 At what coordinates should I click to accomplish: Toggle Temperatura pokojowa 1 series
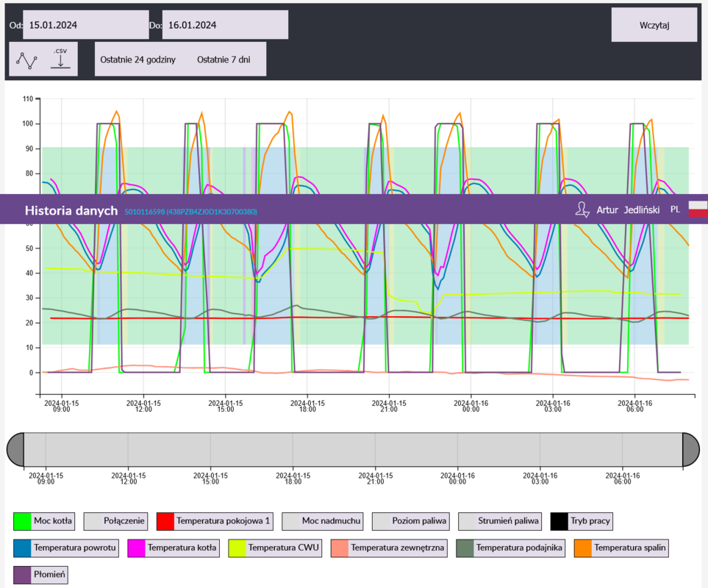pyautogui.click(x=214, y=522)
